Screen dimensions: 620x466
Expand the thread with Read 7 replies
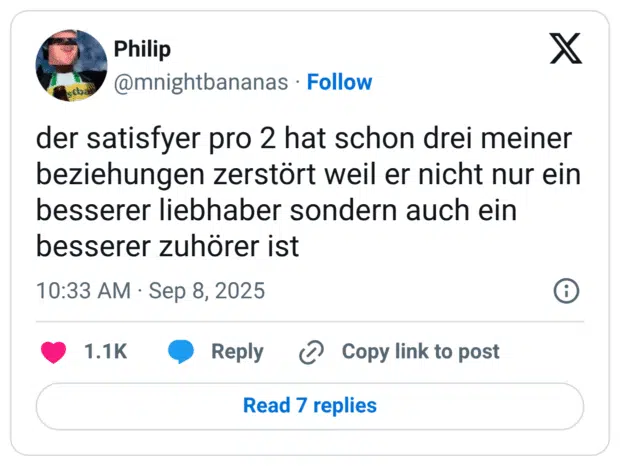click(x=310, y=406)
